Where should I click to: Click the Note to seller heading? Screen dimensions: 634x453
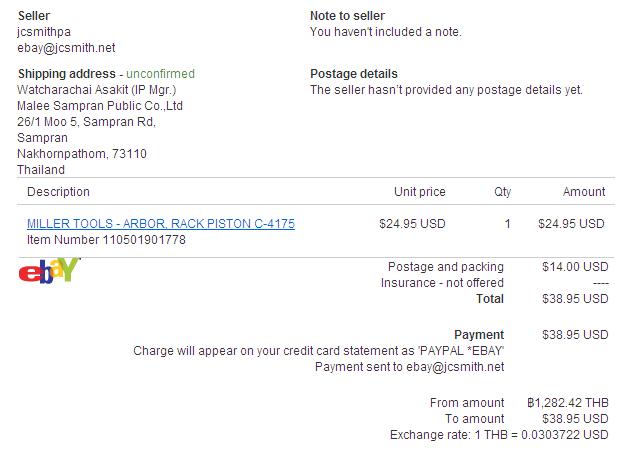pyautogui.click(x=347, y=16)
